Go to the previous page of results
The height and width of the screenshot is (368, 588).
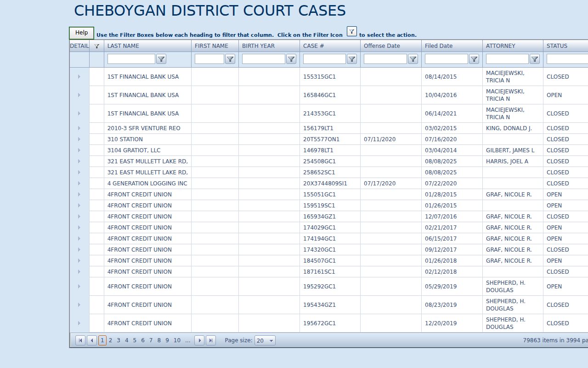click(92, 340)
